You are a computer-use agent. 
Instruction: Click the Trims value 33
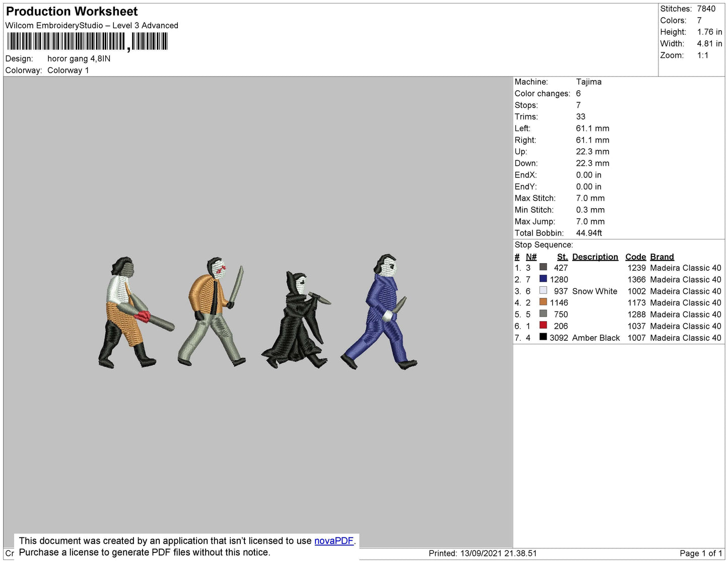[x=580, y=116]
